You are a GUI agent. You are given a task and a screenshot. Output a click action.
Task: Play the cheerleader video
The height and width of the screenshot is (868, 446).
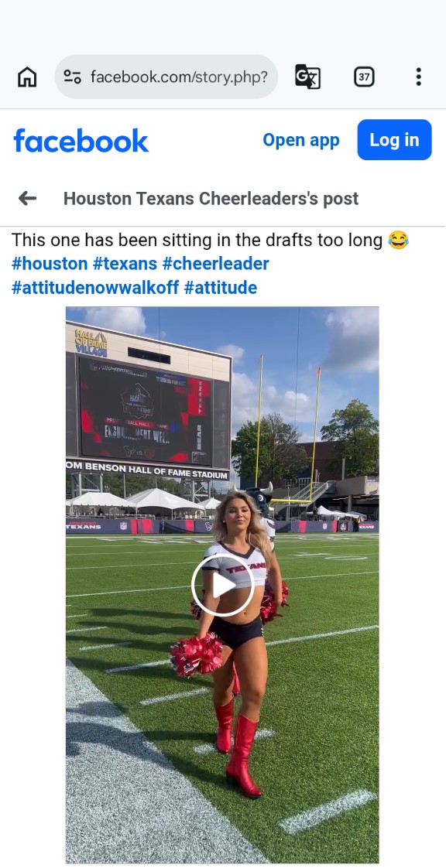click(x=223, y=585)
